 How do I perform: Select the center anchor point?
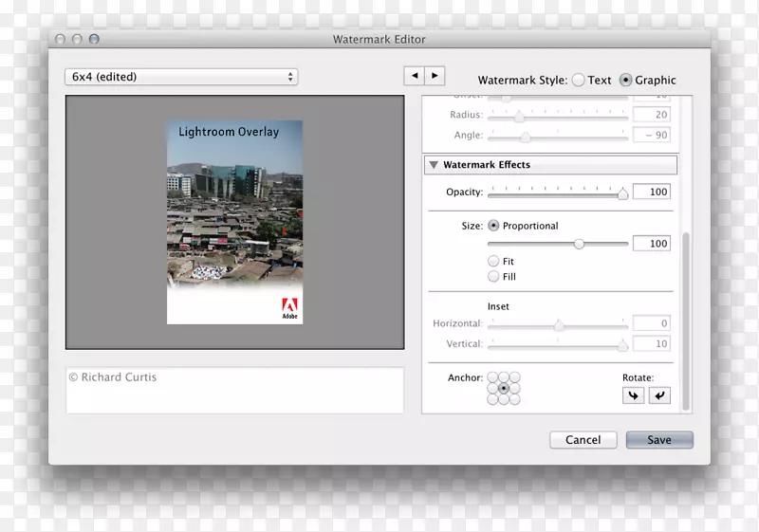(504, 388)
